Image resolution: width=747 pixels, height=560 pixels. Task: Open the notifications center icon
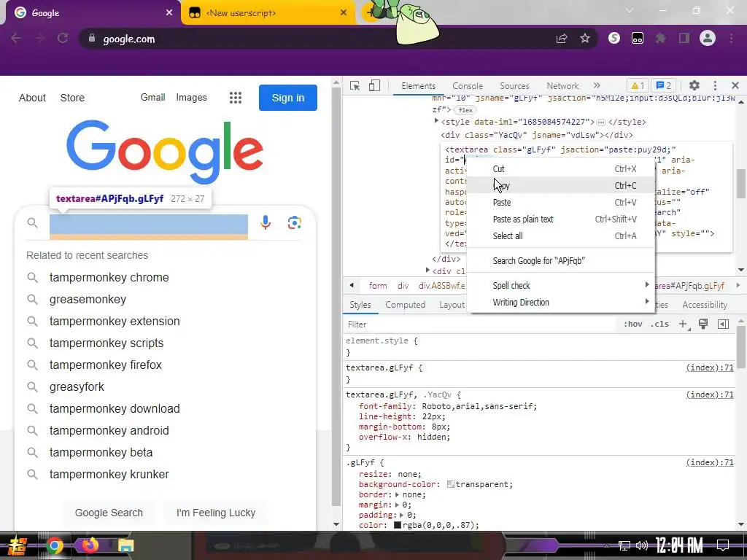[x=723, y=545]
